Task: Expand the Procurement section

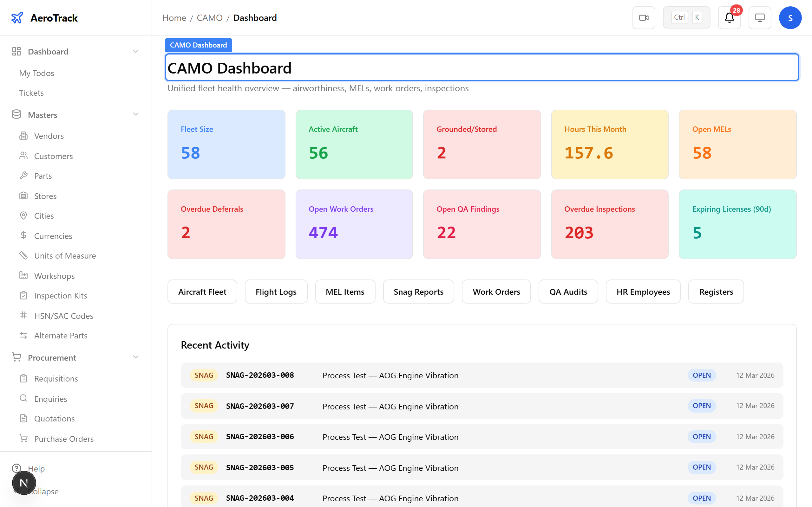Action: pos(135,357)
